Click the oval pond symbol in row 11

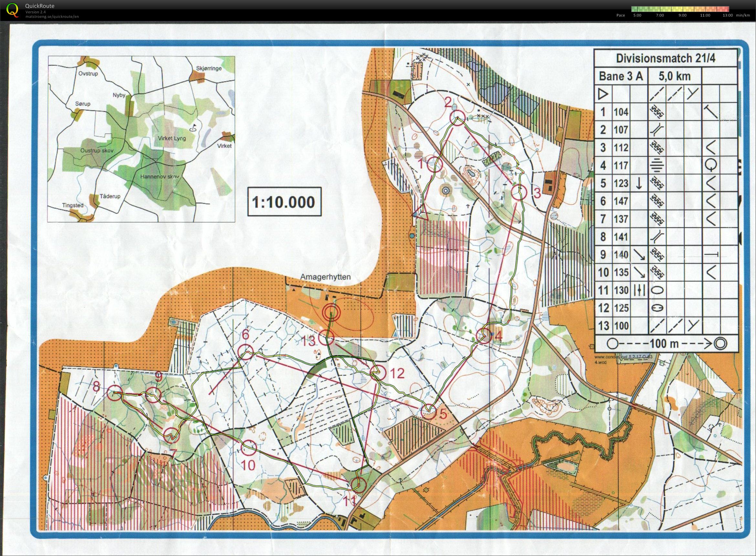click(x=657, y=290)
